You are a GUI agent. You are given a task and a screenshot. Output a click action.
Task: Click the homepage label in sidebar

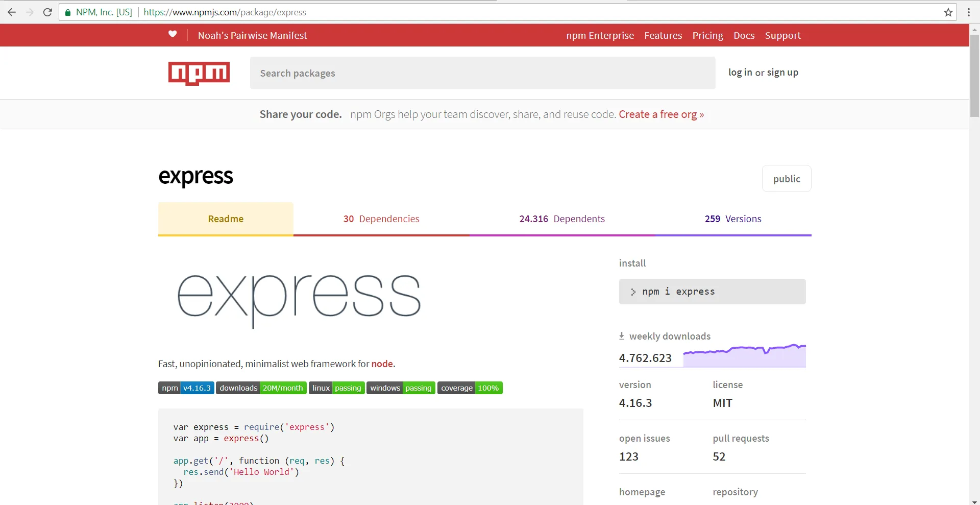642,492
